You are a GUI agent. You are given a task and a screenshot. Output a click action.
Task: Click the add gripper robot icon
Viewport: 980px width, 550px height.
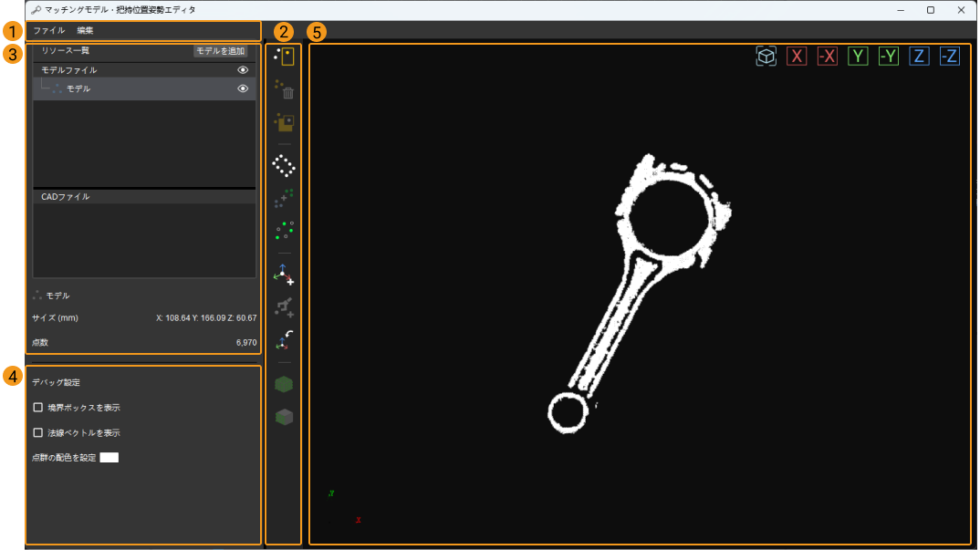pyautogui.click(x=285, y=307)
